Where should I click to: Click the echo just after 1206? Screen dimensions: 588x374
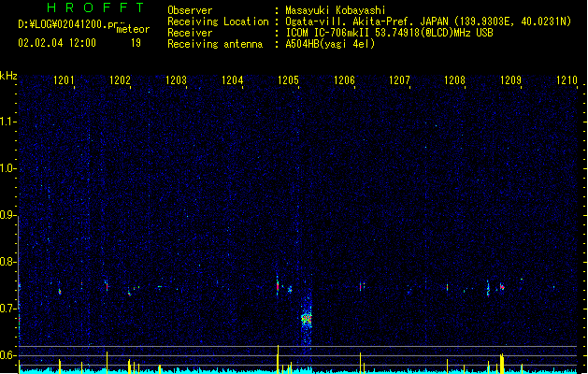tap(361, 287)
